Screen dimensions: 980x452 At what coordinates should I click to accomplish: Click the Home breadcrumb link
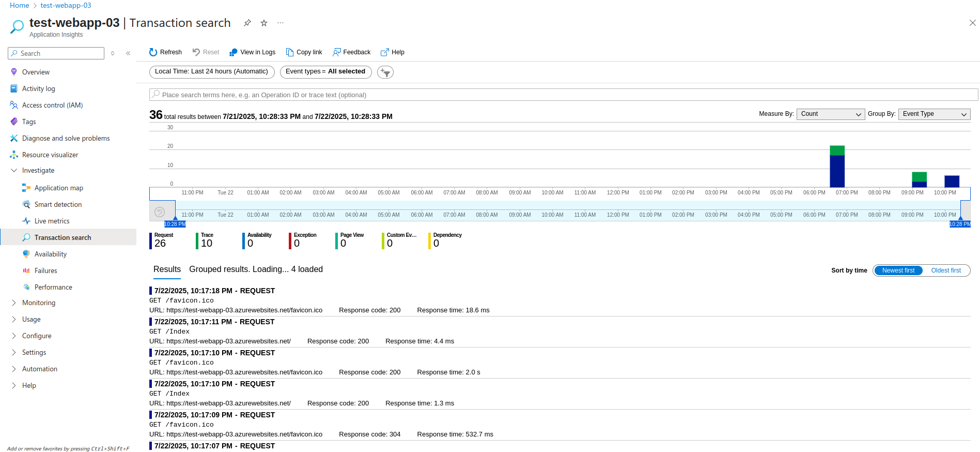(x=19, y=5)
